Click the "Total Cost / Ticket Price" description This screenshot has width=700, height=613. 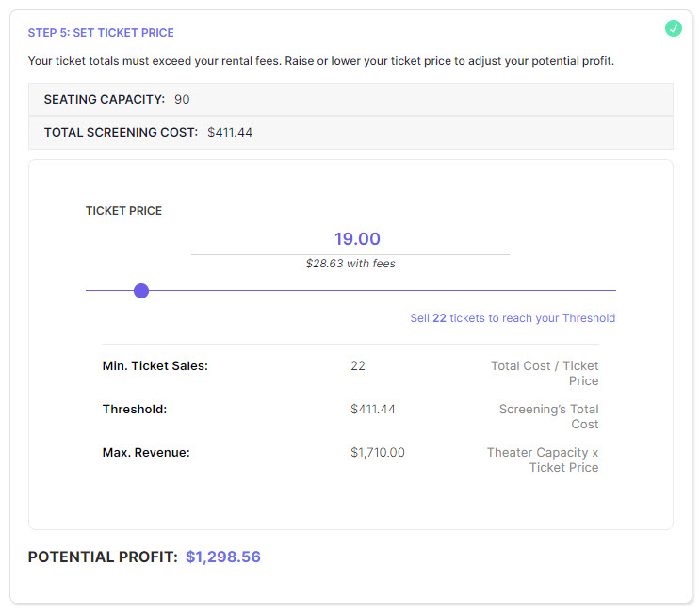(x=545, y=374)
